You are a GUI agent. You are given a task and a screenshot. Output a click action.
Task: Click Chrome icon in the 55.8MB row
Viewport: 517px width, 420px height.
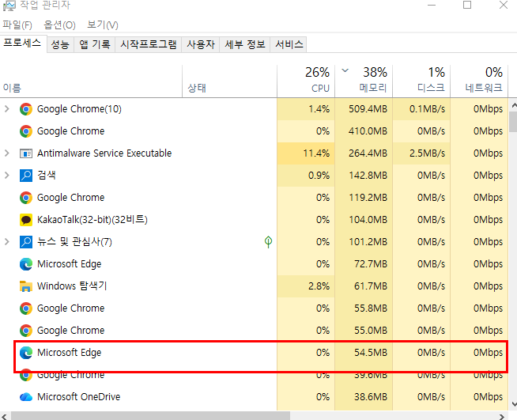tap(26, 308)
